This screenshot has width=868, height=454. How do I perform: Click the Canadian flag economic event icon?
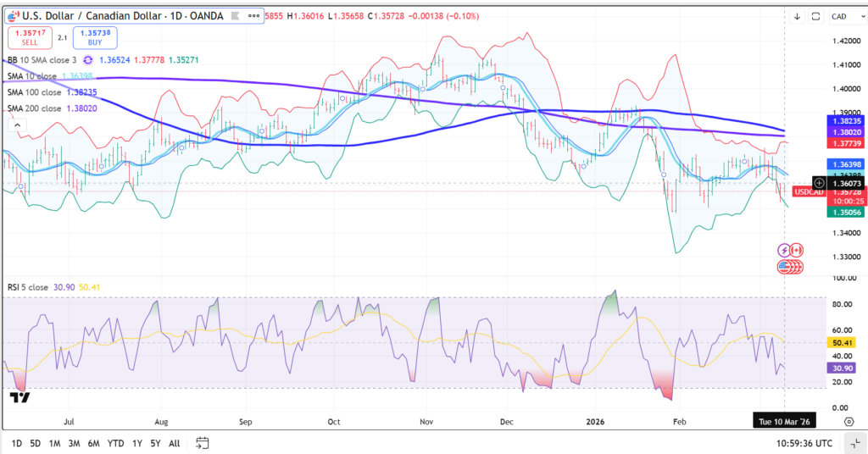797,250
